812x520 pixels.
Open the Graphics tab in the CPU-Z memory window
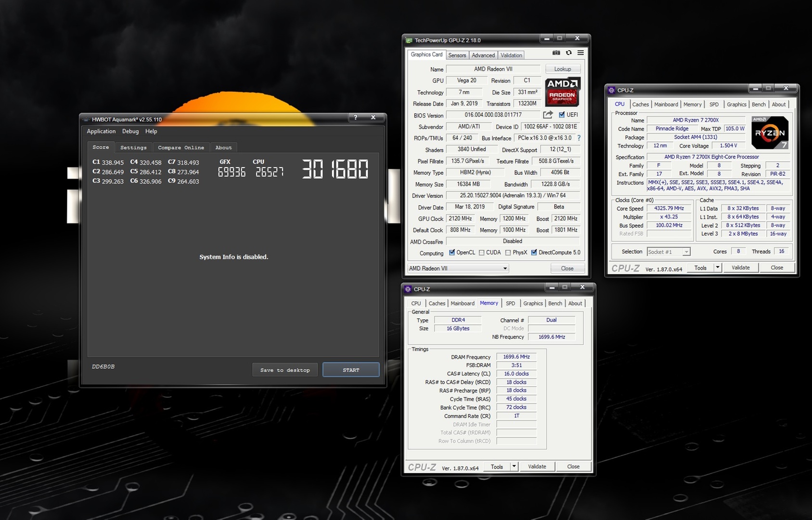533,303
